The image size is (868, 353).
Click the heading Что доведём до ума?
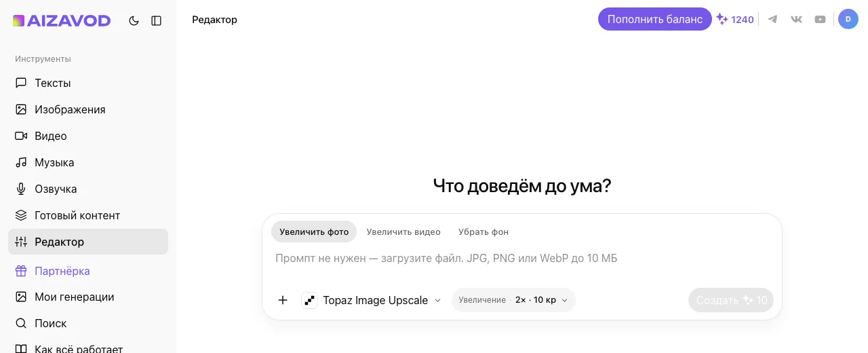522,185
